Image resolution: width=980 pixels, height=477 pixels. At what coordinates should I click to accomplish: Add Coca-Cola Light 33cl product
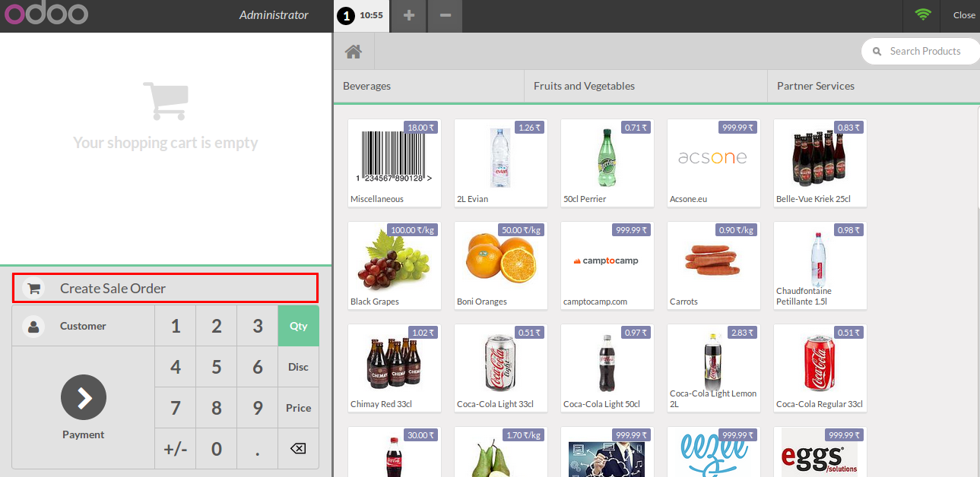[501, 368]
